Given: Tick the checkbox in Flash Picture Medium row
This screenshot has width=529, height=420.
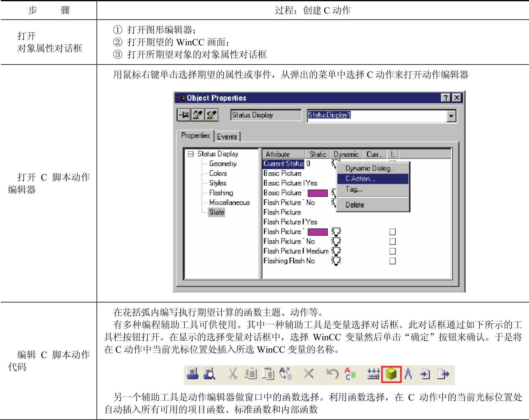Looking at the screenshot, I should point(392,251).
